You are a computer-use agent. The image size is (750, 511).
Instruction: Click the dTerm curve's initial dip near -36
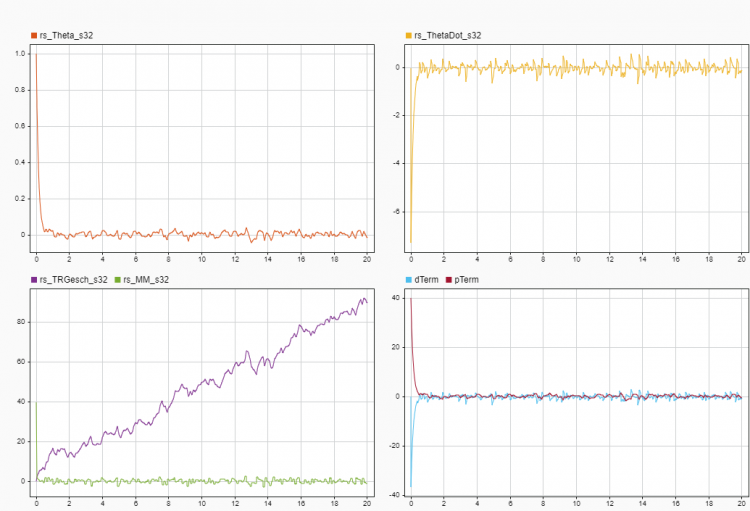tap(411, 486)
